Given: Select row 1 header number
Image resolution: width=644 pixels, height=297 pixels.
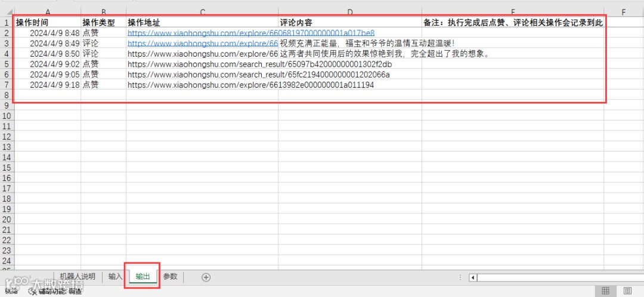Looking at the screenshot, I should point(7,23).
